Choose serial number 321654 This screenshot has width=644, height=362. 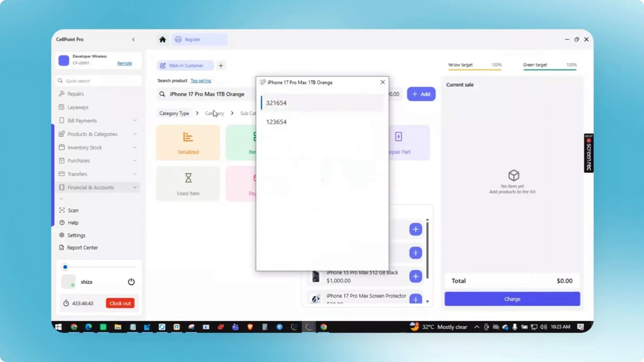tap(322, 103)
